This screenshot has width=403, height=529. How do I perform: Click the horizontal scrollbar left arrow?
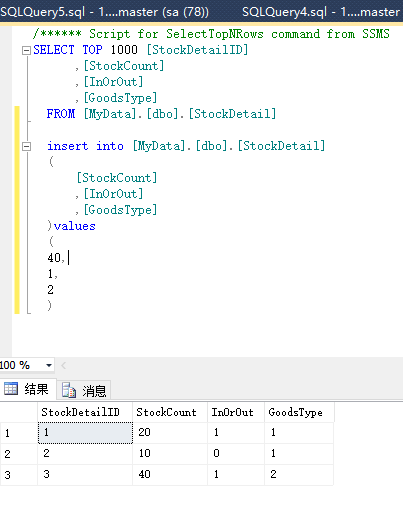click(63, 365)
